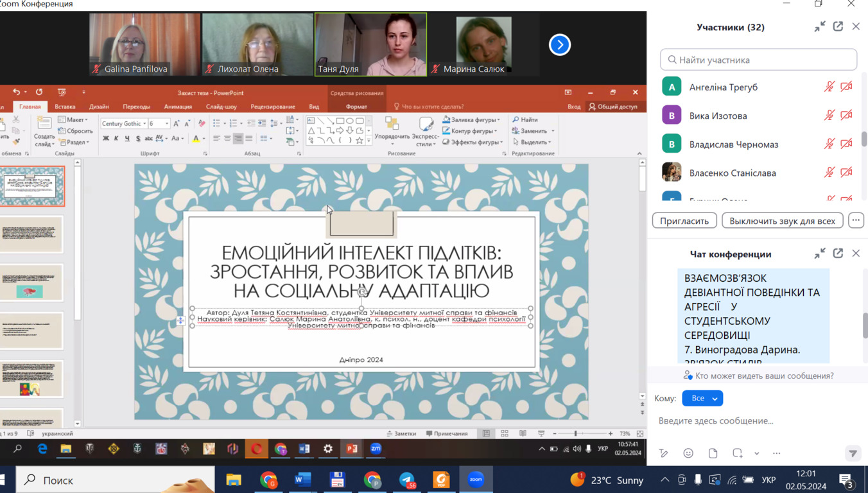Pop out the Чат конференции panel
Screen dimensions: 868x493
(x=838, y=254)
